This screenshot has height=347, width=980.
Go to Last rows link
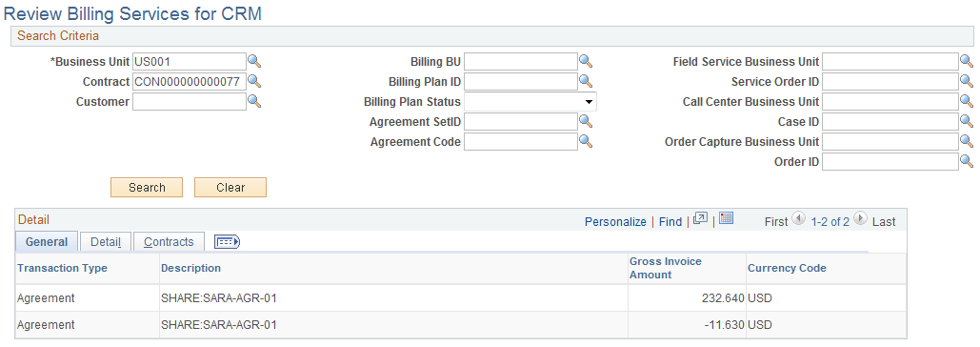pos(884,221)
